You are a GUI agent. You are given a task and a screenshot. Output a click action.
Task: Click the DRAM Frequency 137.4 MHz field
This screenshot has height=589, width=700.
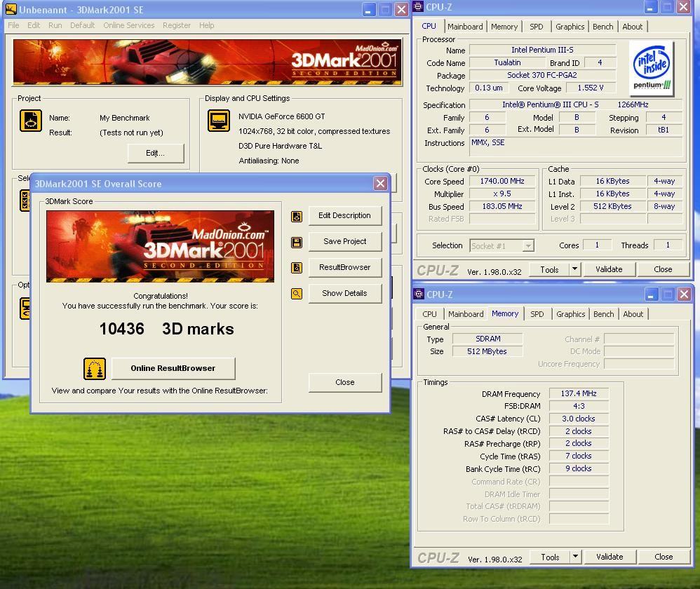pos(579,393)
